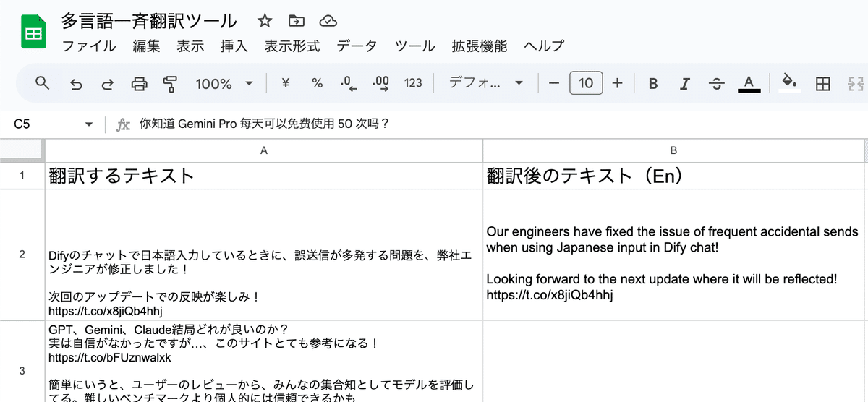Select column A header
The width and height of the screenshot is (868, 402).
point(264,150)
